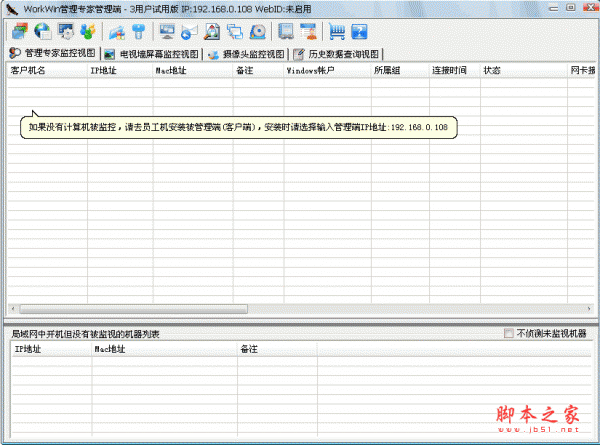Click the partially visible 网卡 column header
The height and width of the screenshot is (445, 600).
pyautogui.click(x=582, y=70)
